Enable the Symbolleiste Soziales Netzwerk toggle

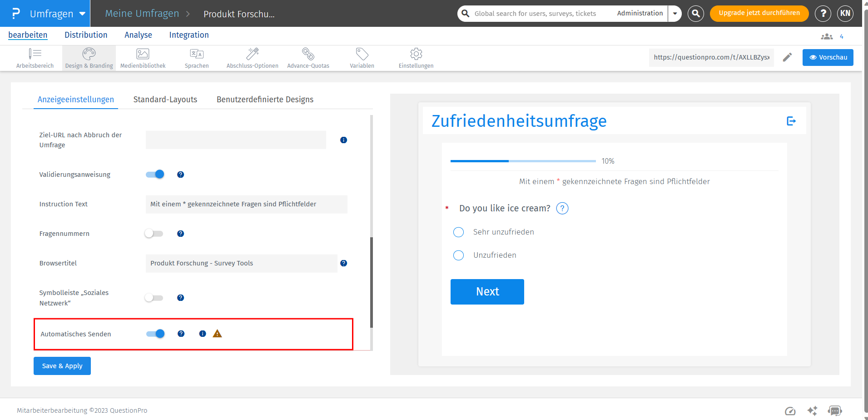click(154, 298)
